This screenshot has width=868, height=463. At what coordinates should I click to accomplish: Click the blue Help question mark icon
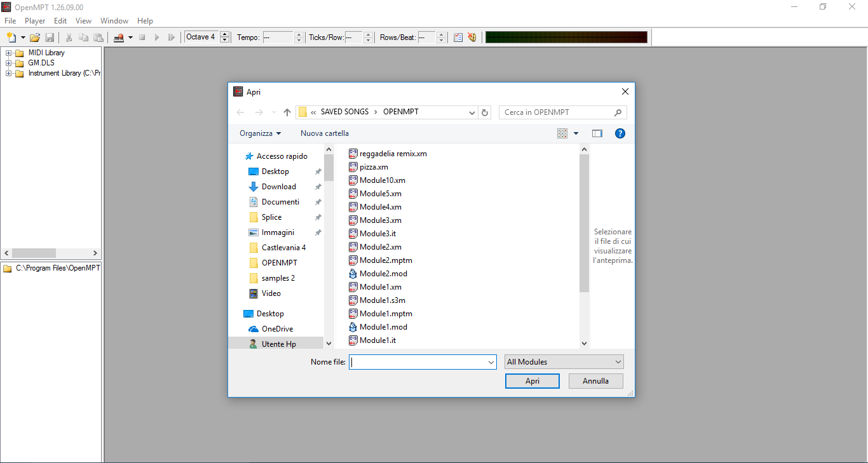click(x=620, y=133)
